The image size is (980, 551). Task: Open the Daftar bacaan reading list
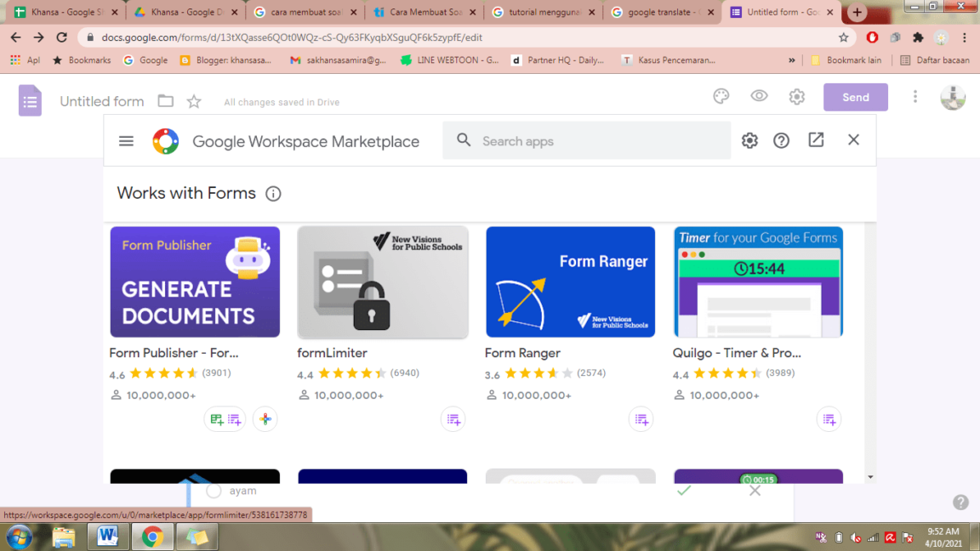point(935,60)
